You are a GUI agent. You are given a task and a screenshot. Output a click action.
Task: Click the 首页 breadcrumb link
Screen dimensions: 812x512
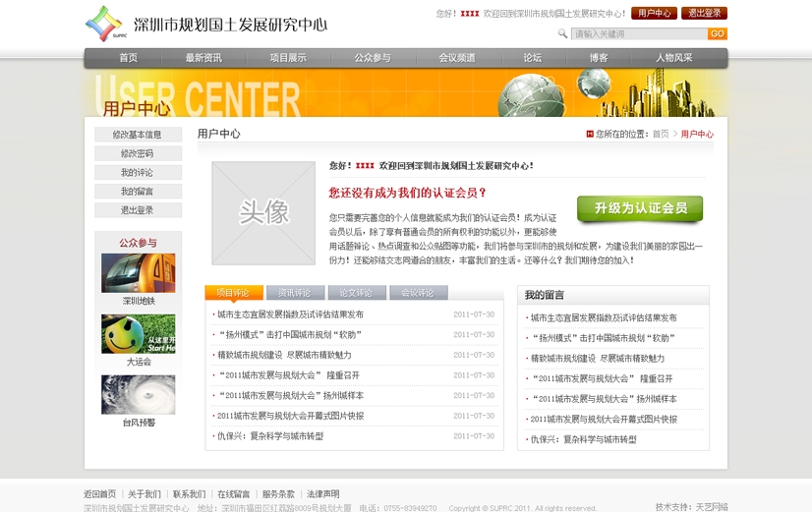pyautogui.click(x=661, y=135)
